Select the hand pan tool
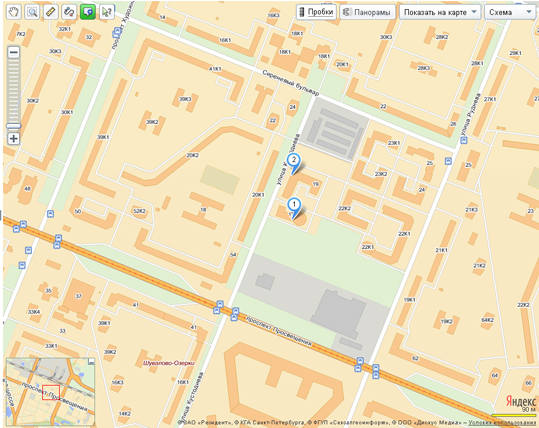This screenshot has width=539, height=428. point(13,12)
